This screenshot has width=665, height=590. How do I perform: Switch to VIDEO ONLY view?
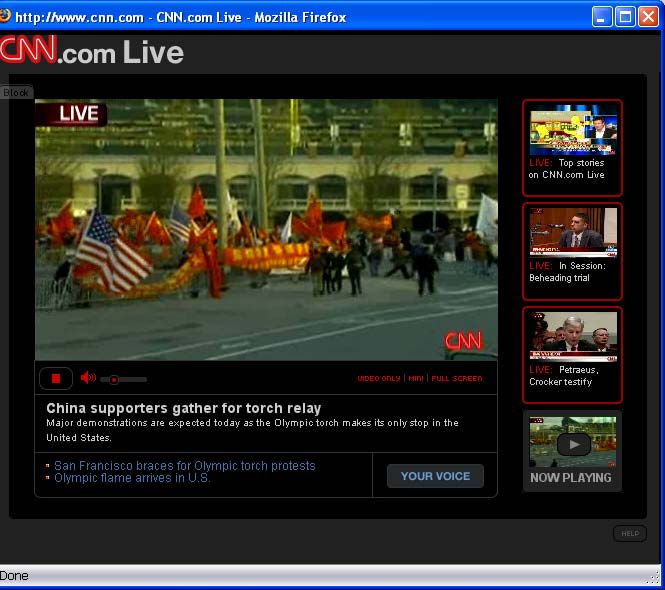point(379,378)
